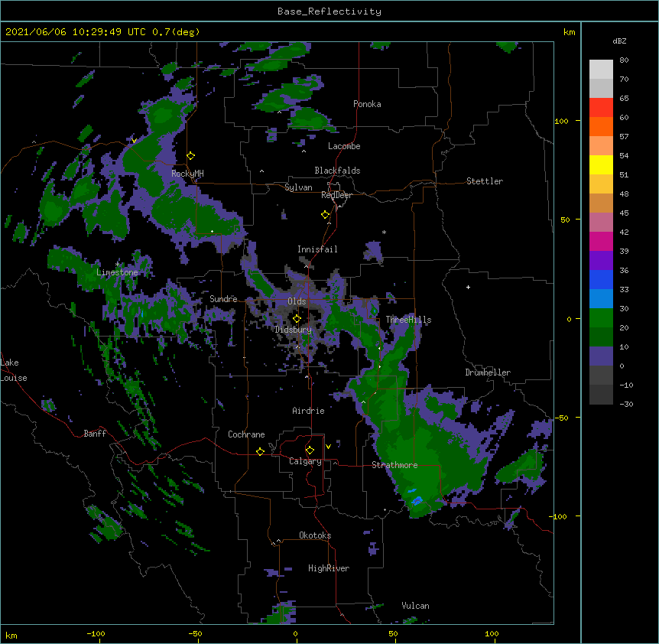This screenshot has height=644, width=659.
Task: Click the yellow diamond marker above Calgary label
Action: [x=310, y=450]
